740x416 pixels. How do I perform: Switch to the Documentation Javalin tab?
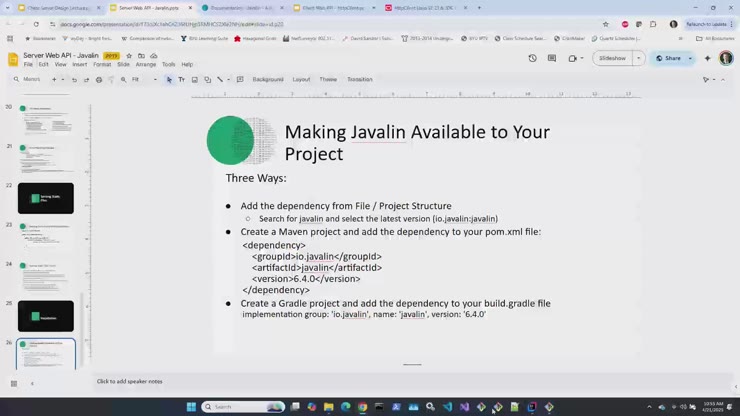(242, 8)
